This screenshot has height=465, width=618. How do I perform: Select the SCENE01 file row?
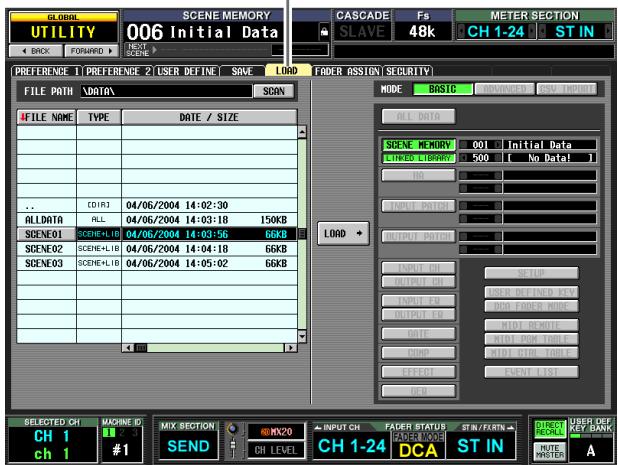(157, 234)
